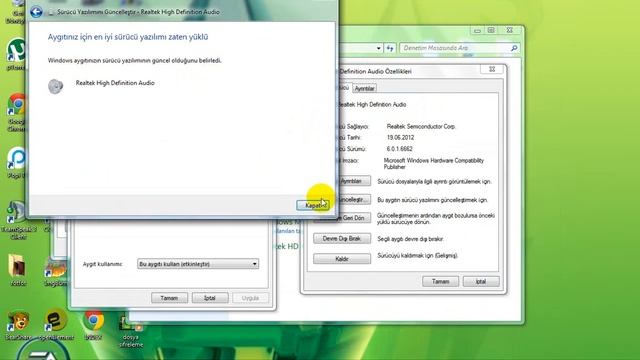Click the Realtek High Definition Audio name in wizard
This screenshot has height=360, width=640.
pos(115,83)
